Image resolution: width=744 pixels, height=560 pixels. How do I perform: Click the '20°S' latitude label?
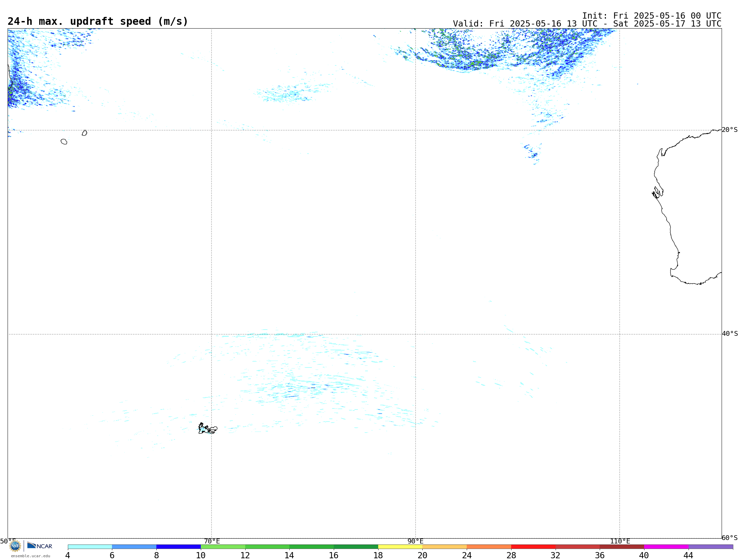click(x=730, y=130)
